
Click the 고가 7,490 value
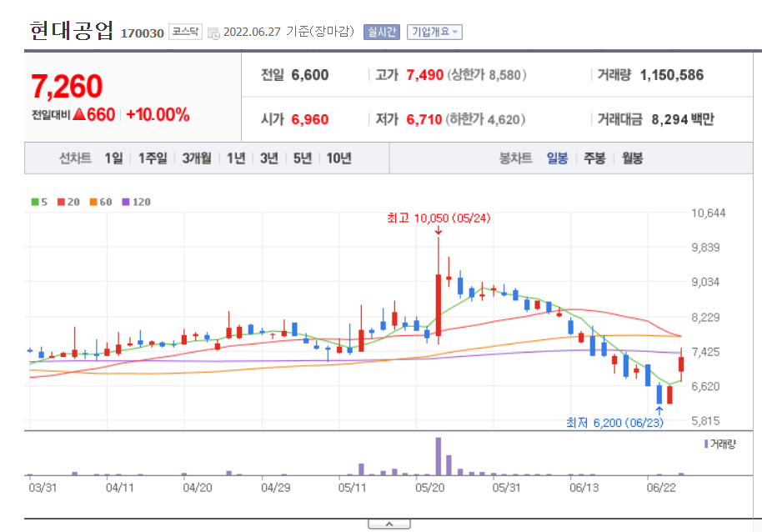point(424,75)
